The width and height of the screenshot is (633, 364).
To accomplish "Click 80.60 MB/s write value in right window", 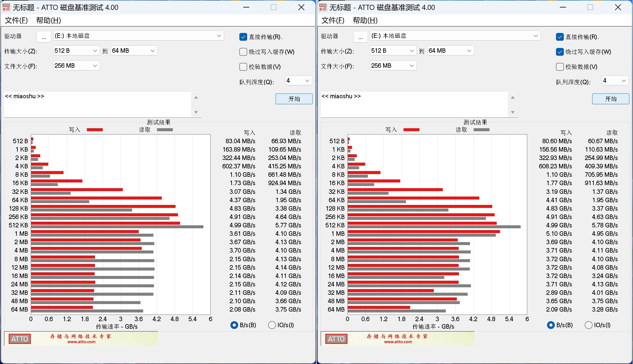I will coord(557,141).
